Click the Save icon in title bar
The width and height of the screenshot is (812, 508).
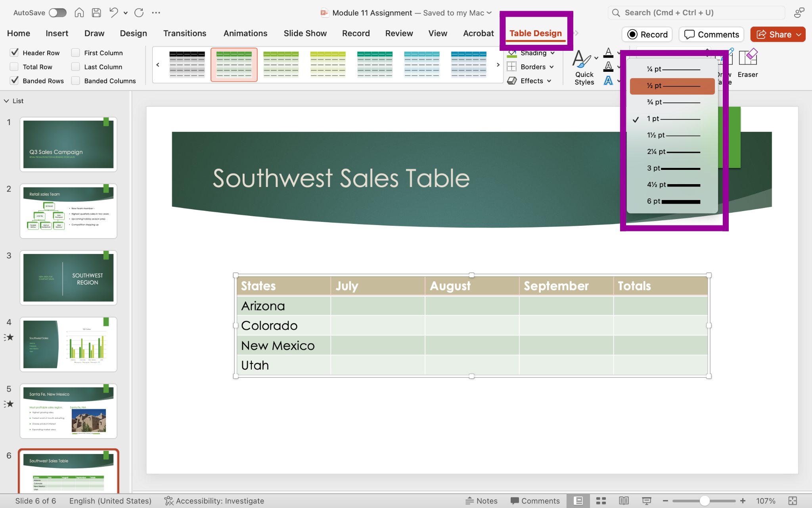(x=96, y=13)
